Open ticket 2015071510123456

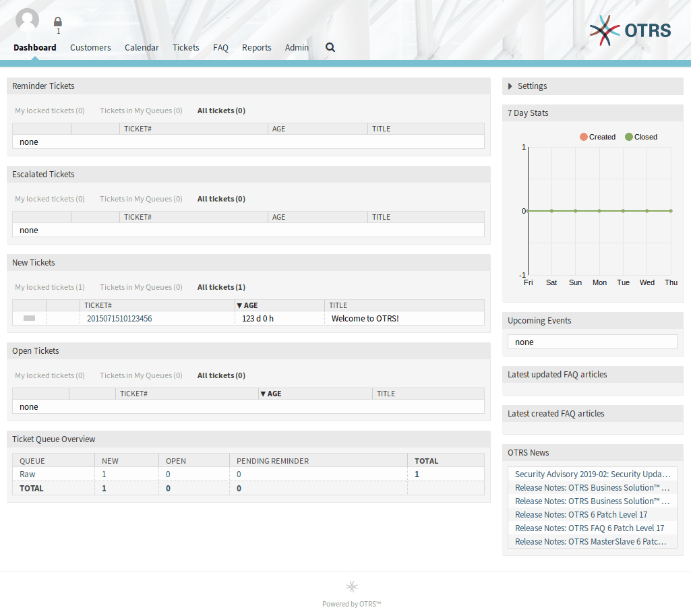point(119,319)
